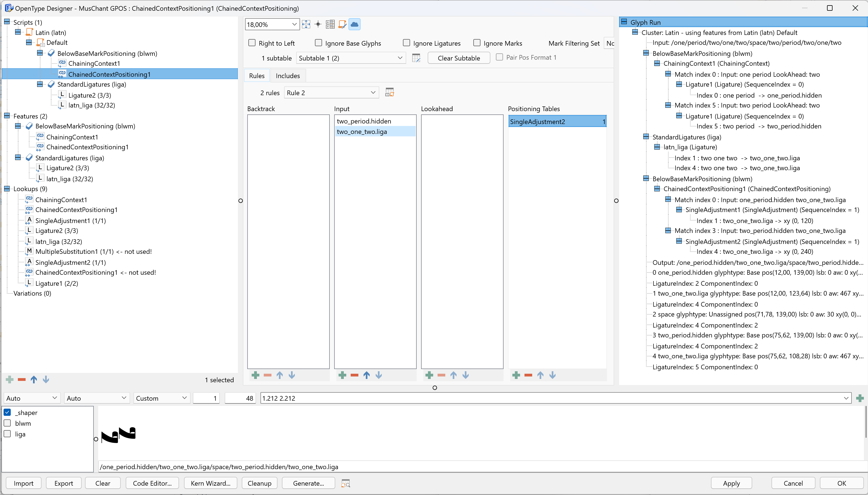Click the orange script edit icon

pos(342,24)
